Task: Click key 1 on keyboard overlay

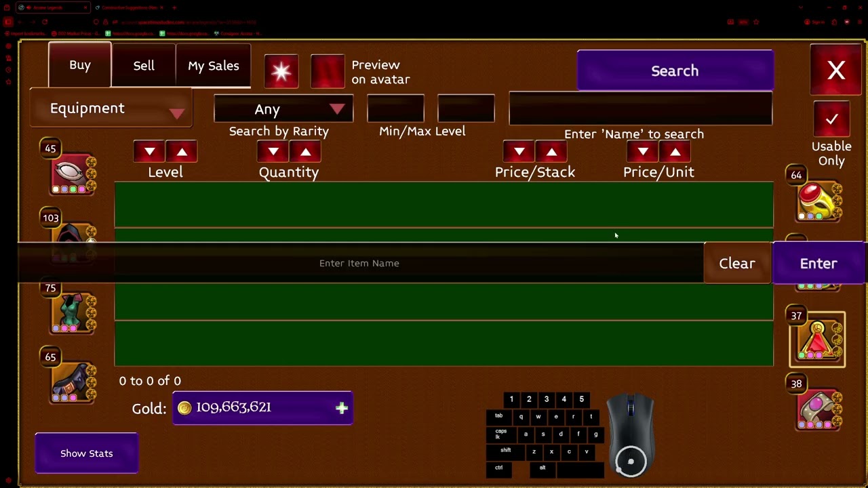Action: 511,399
